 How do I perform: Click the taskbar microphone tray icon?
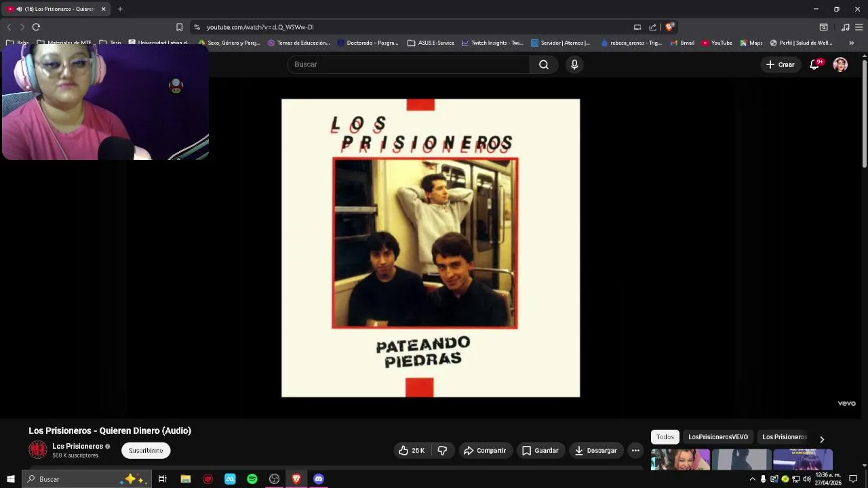coord(763,479)
